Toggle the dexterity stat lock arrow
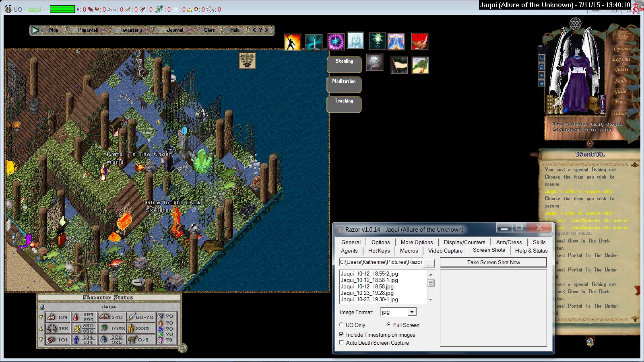The image size is (644, 362). pos(41,329)
